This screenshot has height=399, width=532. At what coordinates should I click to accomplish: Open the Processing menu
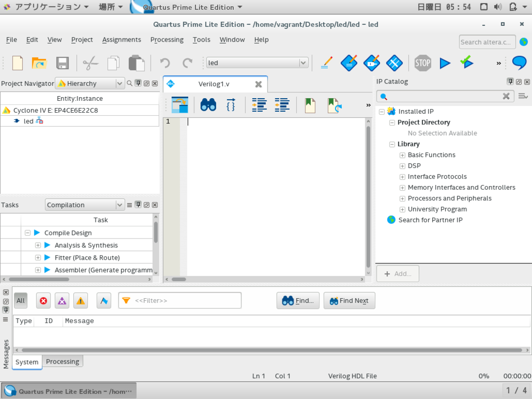(167, 39)
